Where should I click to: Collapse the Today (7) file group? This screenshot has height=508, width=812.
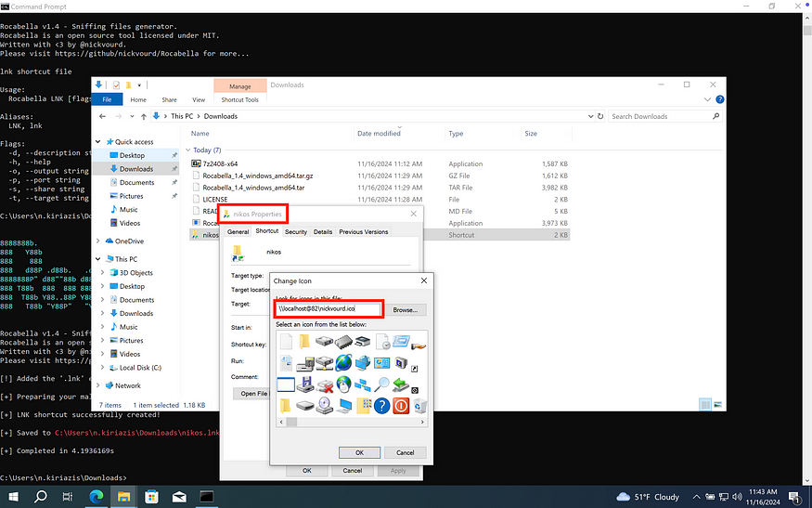[188, 150]
